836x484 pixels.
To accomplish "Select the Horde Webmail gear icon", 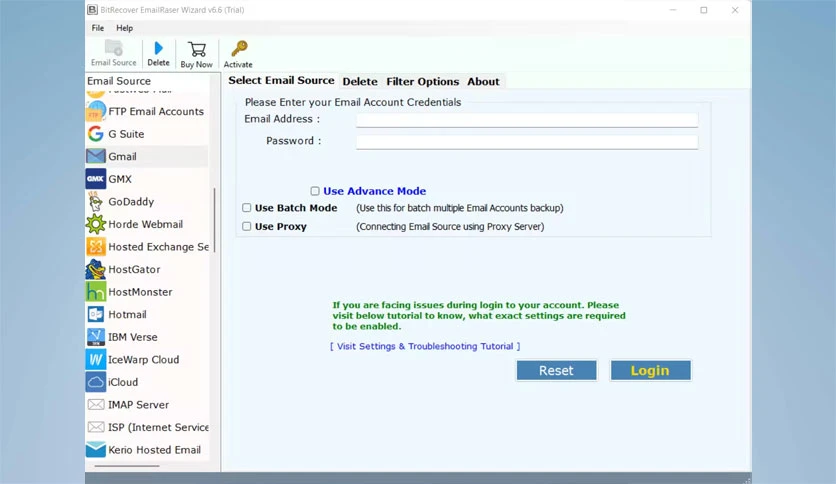I will (x=95, y=224).
